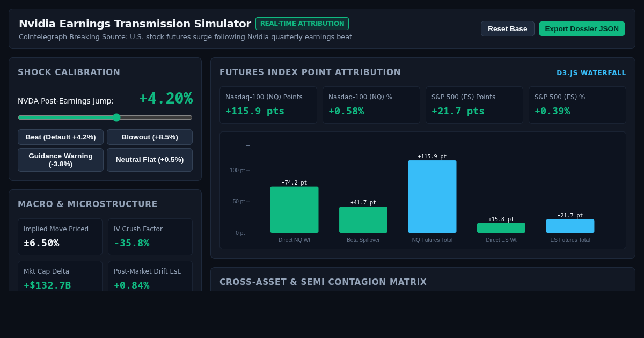The width and height of the screenshot is (644, 338).
Task: Click the NVDA Post-Earnings Jump slider handle
Action: [x=116, y=117]
